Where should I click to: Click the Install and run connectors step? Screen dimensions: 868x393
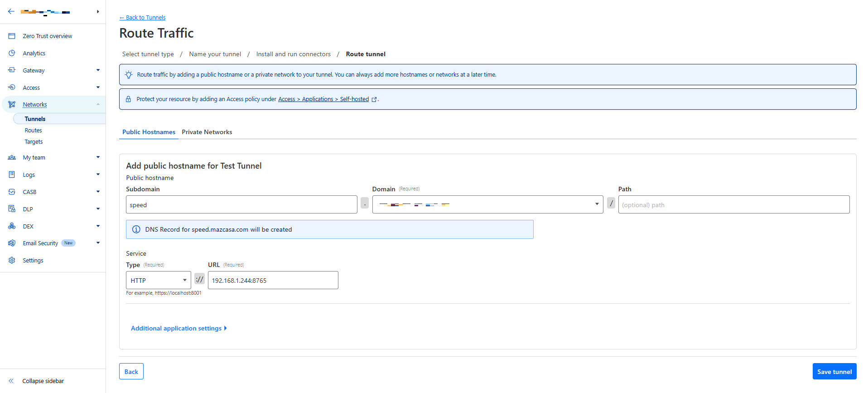pyautogui.click(x=294, y=54)
